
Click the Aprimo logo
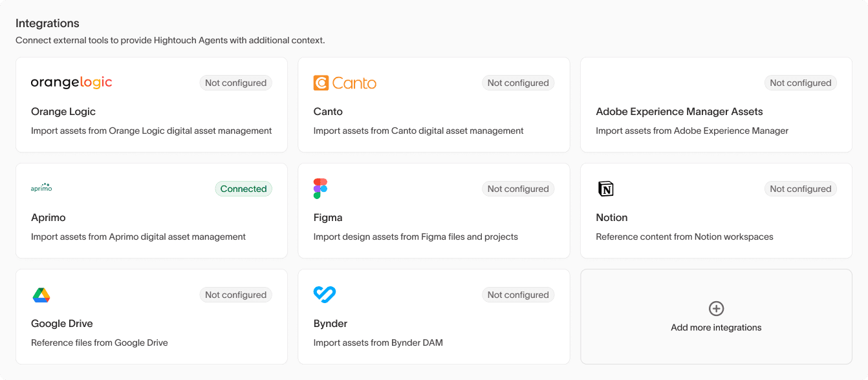(x=41, y=188)
